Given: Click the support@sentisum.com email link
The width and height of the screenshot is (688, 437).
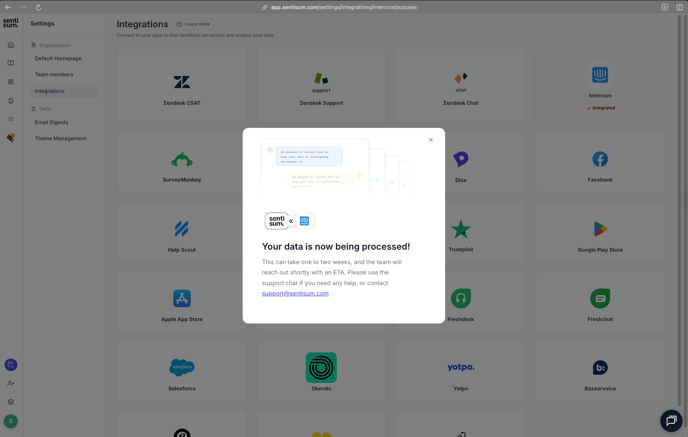Looking at the screenshot, I should click(x=295, y=294).
